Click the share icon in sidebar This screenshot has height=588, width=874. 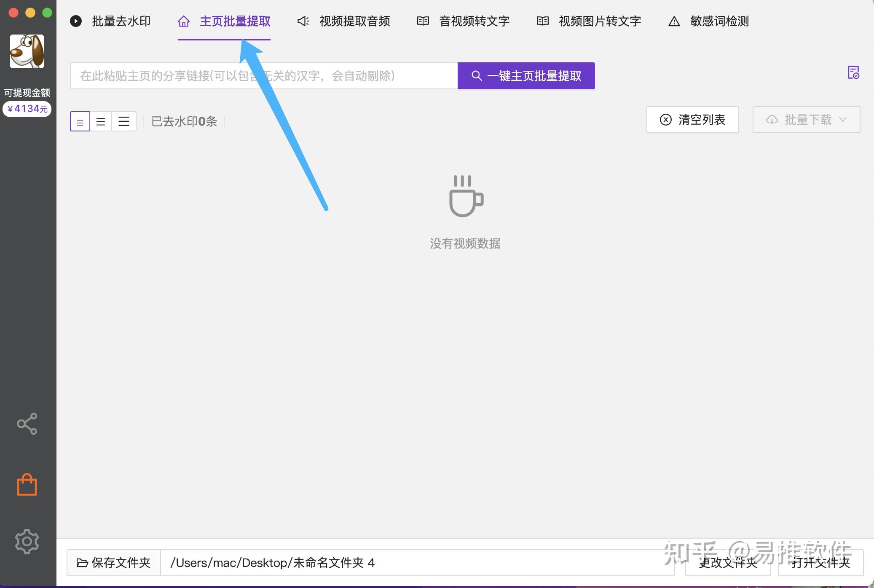[27, 423]
